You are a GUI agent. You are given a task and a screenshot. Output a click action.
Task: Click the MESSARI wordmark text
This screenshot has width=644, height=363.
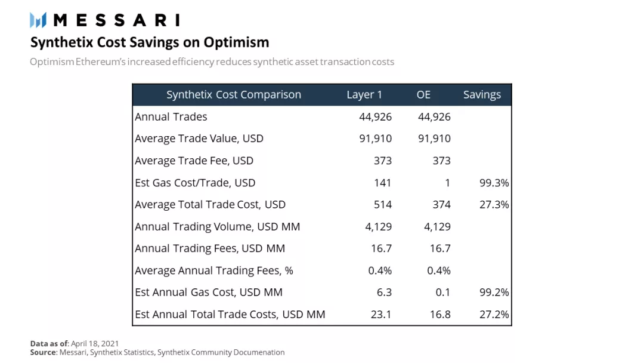click(116, 20)
